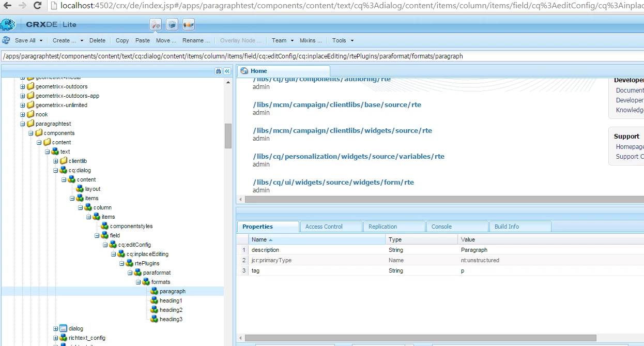The image size is (644, 346).
Task: Switch to the Build Info tab
Action: coord(520,227)
